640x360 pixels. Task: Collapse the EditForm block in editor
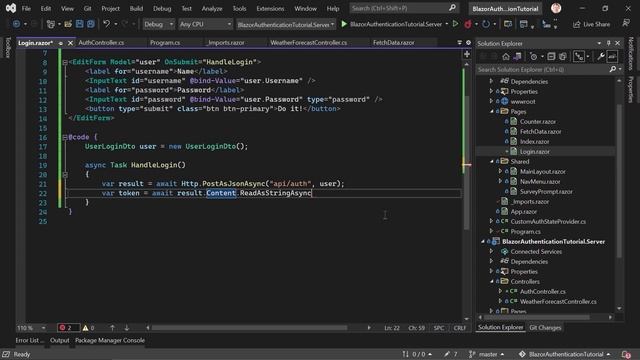[x=65, y=62]
